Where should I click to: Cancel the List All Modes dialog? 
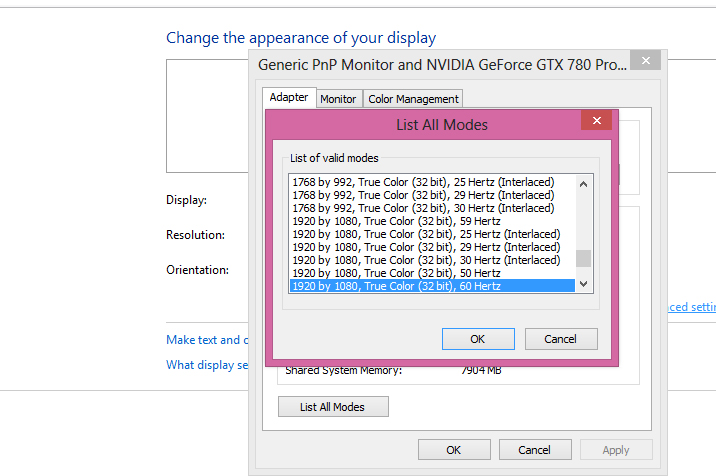point(561,339)
